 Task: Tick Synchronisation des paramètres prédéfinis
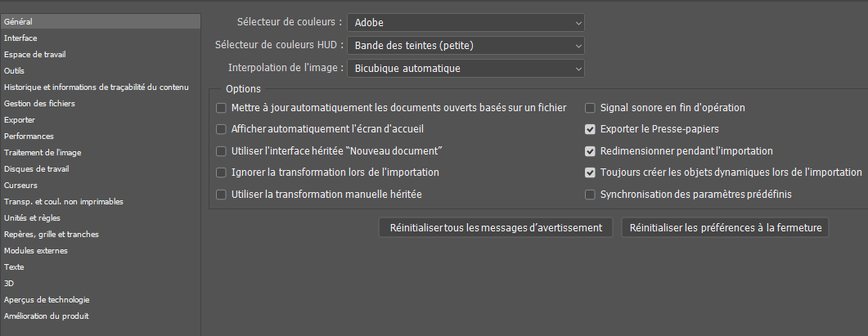click(x=590, y=195)
